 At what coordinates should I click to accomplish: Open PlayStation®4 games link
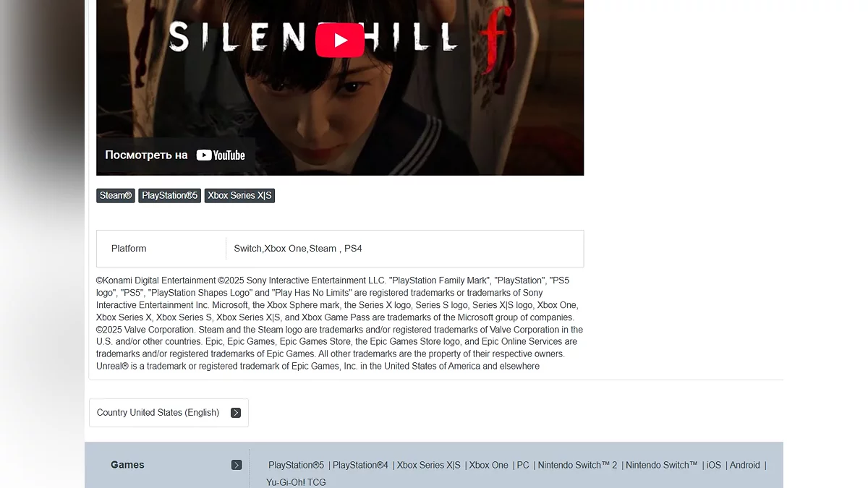point(360,465)
